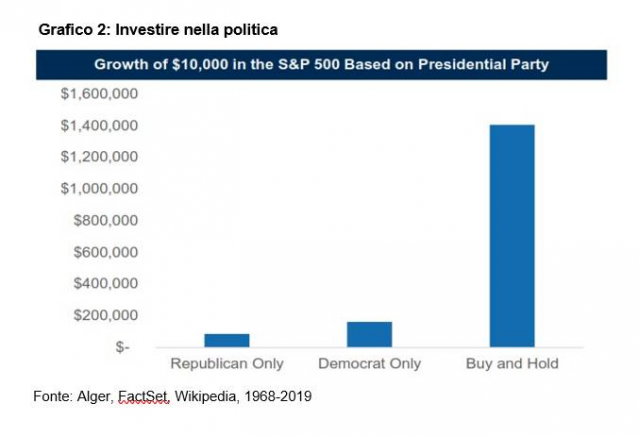Viewport: 639px width, 437px height.
Task: Select the Democrat Only axis label
Action: click(x=370, y=363)
